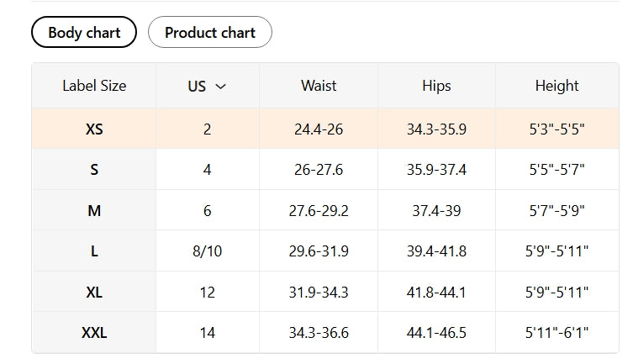633x364 pixels.
Task: Click the Height column header
Action: pyautogui.click(x=557, y=86)
